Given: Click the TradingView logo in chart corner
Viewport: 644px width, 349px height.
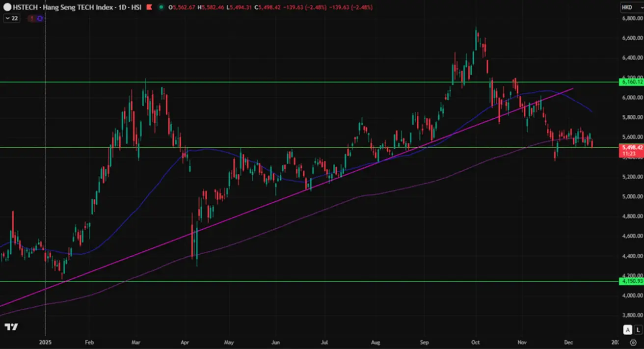Looking at the screenshot, I should [x=11, y=327].
